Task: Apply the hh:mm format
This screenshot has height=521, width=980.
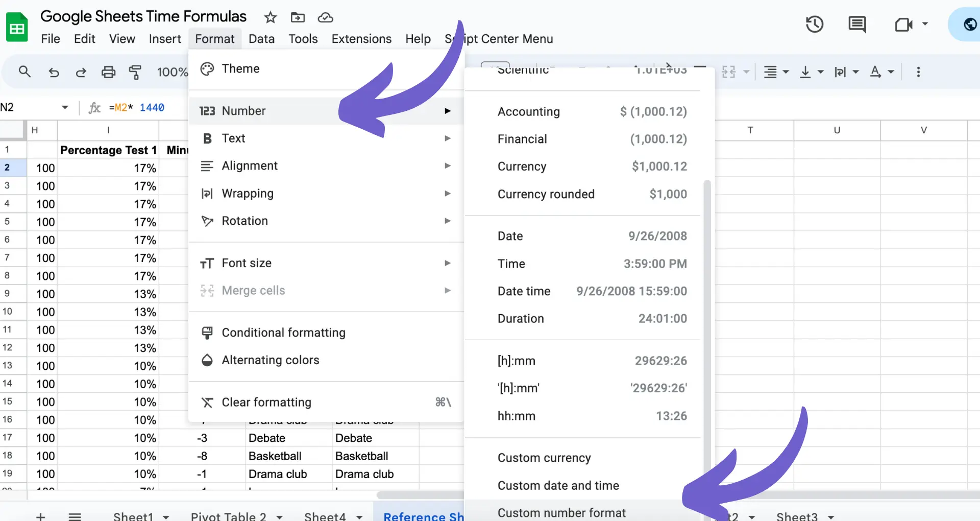Action: (x=584, y=416)
